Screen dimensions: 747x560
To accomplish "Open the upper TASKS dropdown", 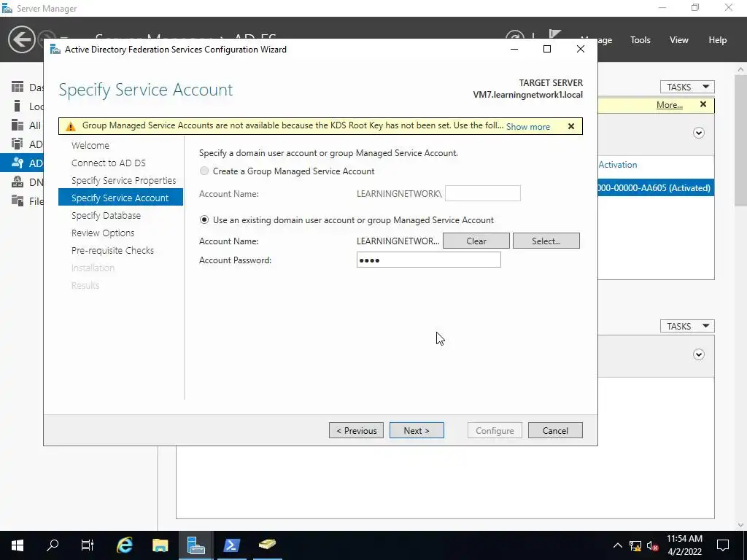I will (687, 87).
